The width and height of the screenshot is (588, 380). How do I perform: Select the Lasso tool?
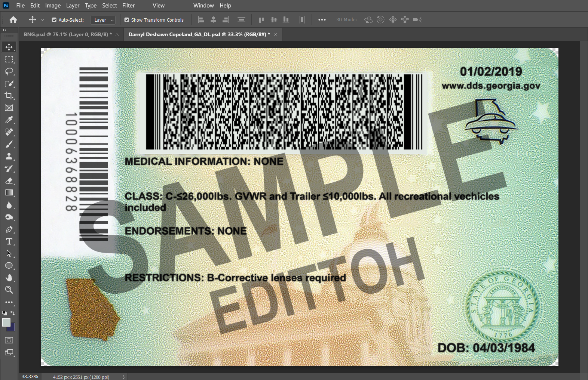click(9, 71)
